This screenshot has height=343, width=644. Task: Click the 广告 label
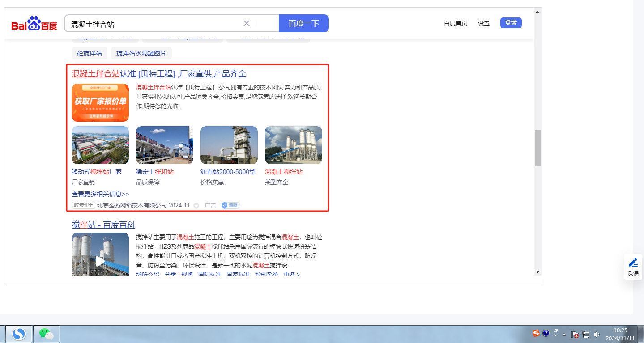[x=210, y=205]
